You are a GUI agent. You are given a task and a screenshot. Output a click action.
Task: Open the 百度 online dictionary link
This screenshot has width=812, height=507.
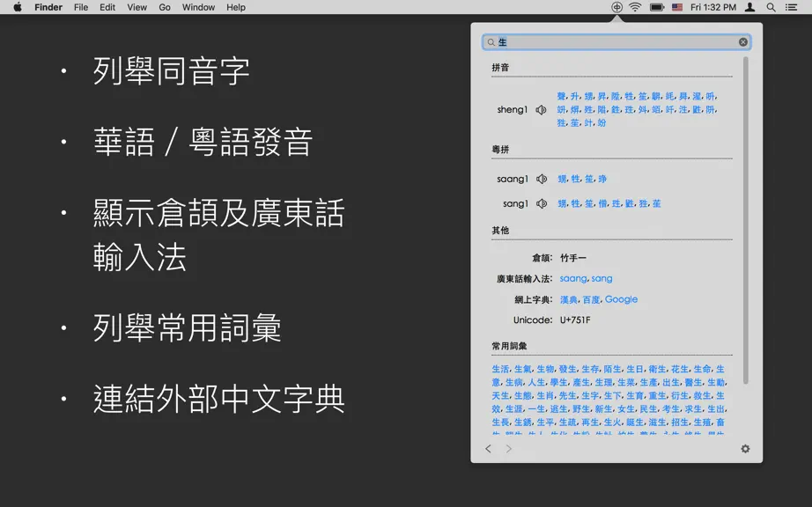point(591,299)
